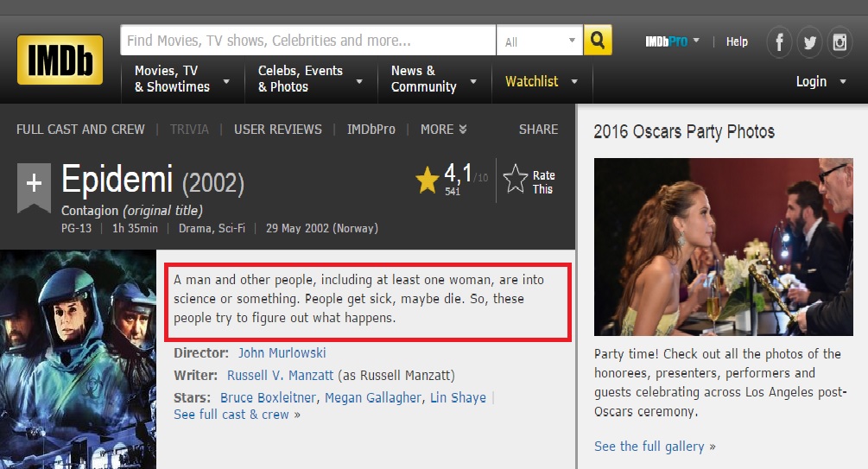Add Epidemi to watchlist ribbon
Screen dimensions: 868x469
34,187
